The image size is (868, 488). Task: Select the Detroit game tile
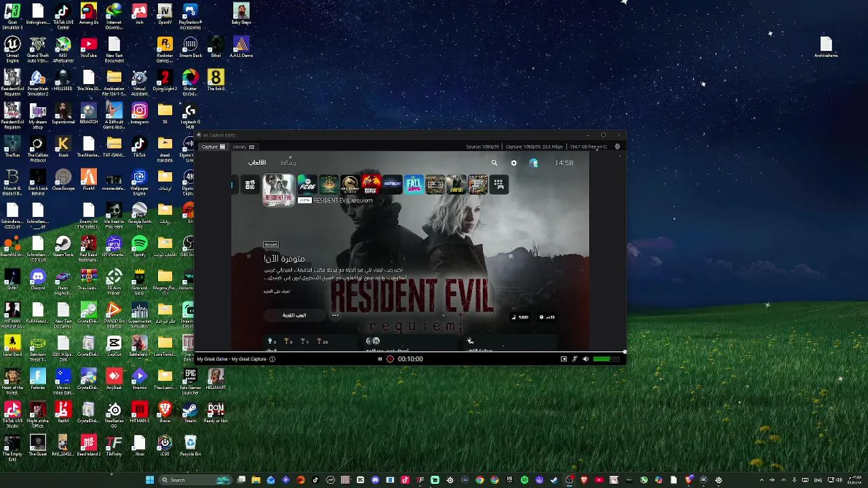point(392,184)
